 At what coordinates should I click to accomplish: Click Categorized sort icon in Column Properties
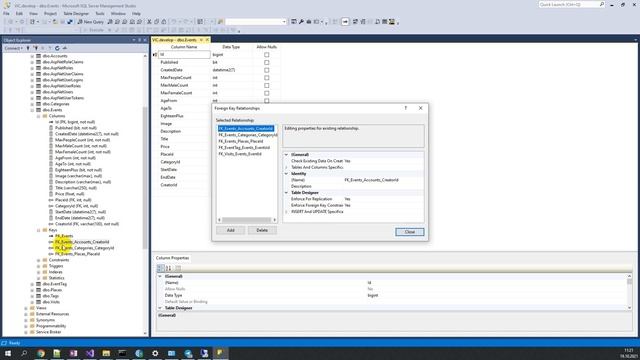(x=160, y=268)
